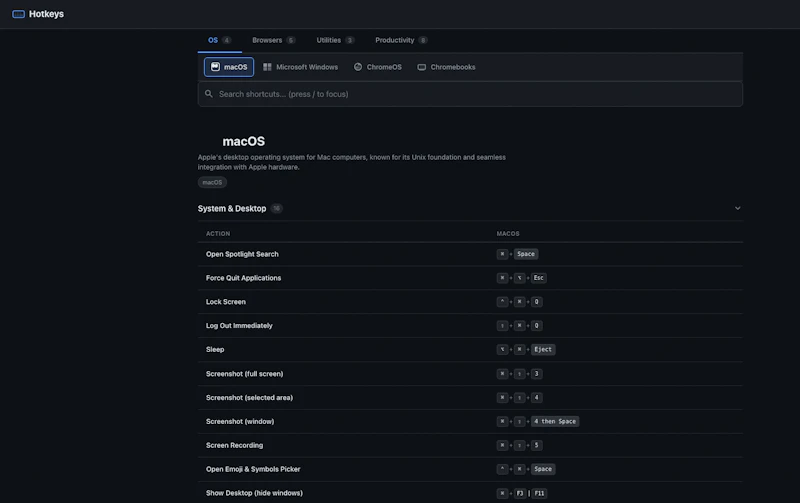This screenshot has width=800, height=503.
Task: Select the Screenshot (window) row
Action: [x=470, y=421]
